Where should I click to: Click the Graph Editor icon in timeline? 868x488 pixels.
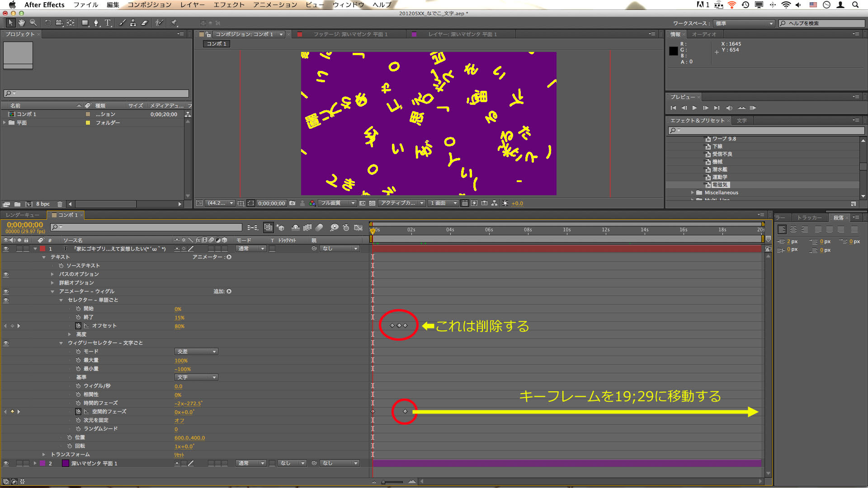[359, 227]
